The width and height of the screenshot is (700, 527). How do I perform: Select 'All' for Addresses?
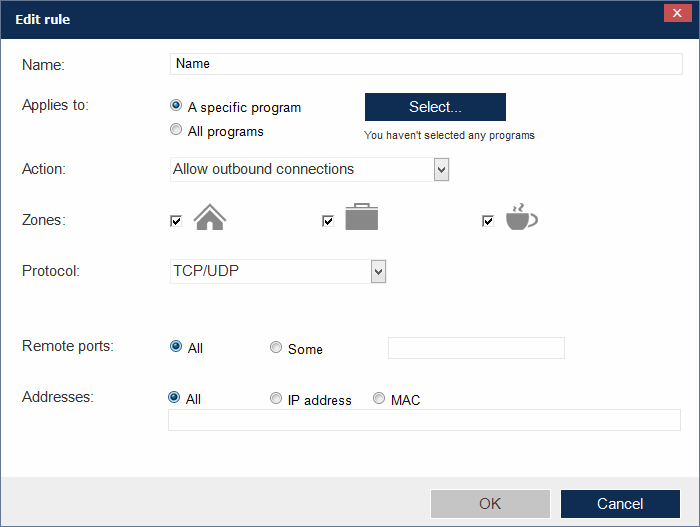coord(174,397)
